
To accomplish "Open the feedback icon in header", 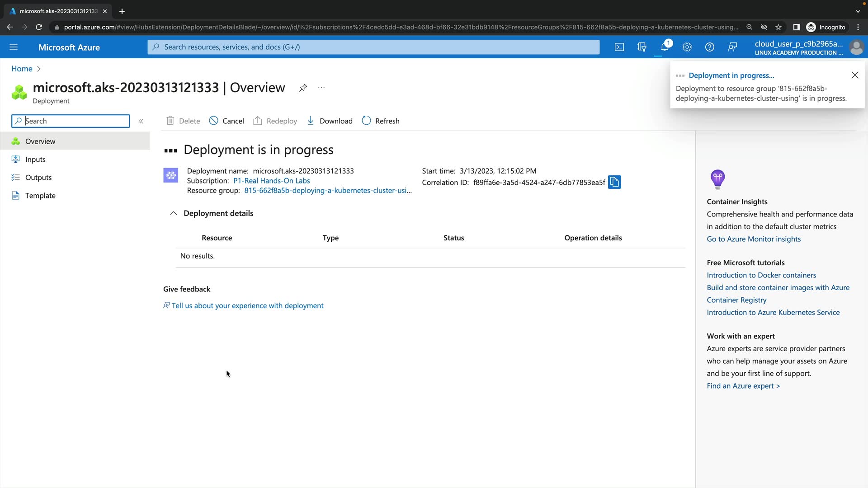I will [732, 47].
